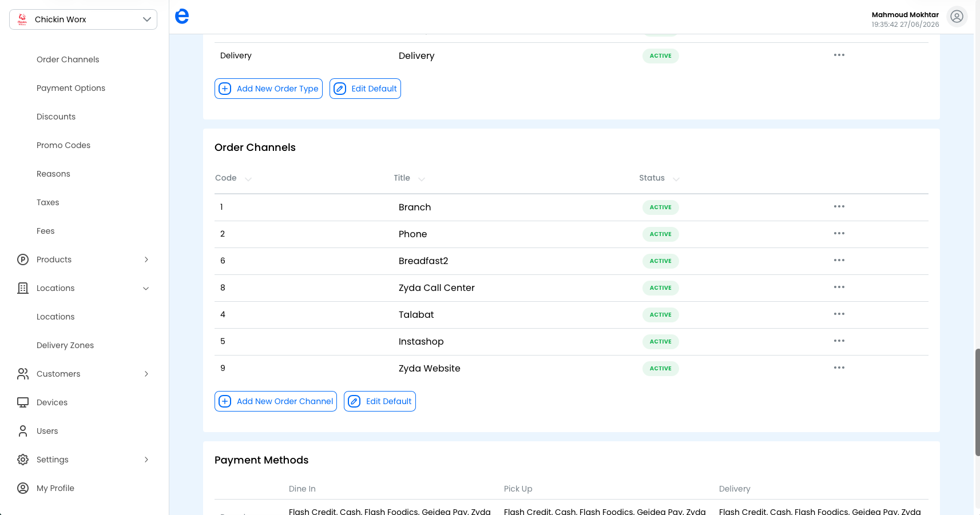Open more options for Branch channel

(x=839, y=206)
